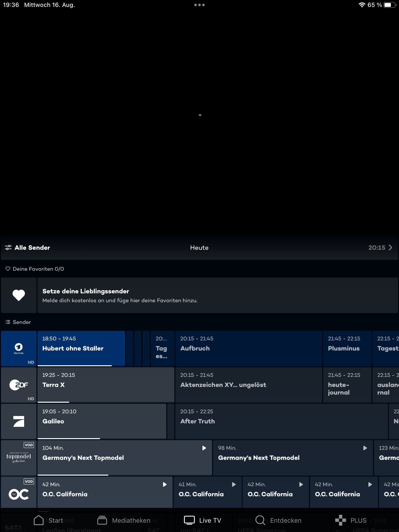
Task: Tap the Deine Favoriten 0/0 heading
Action: tap(38, 269)
